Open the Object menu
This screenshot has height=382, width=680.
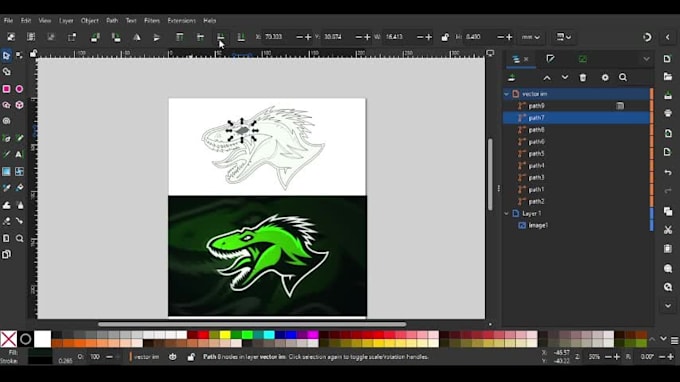[x=90, y=20]
